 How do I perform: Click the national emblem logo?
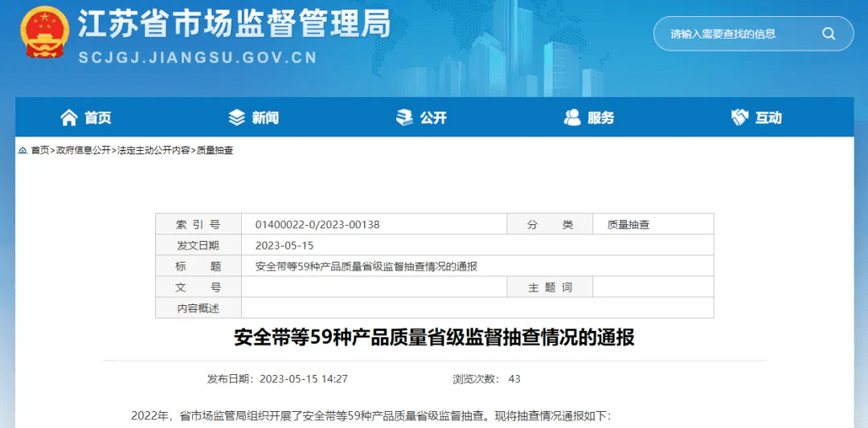point(44,33)
